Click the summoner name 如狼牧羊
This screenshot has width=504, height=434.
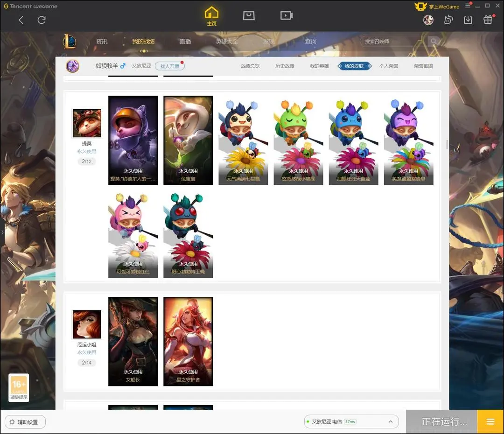pyautogui.click(x=107, y=66)
